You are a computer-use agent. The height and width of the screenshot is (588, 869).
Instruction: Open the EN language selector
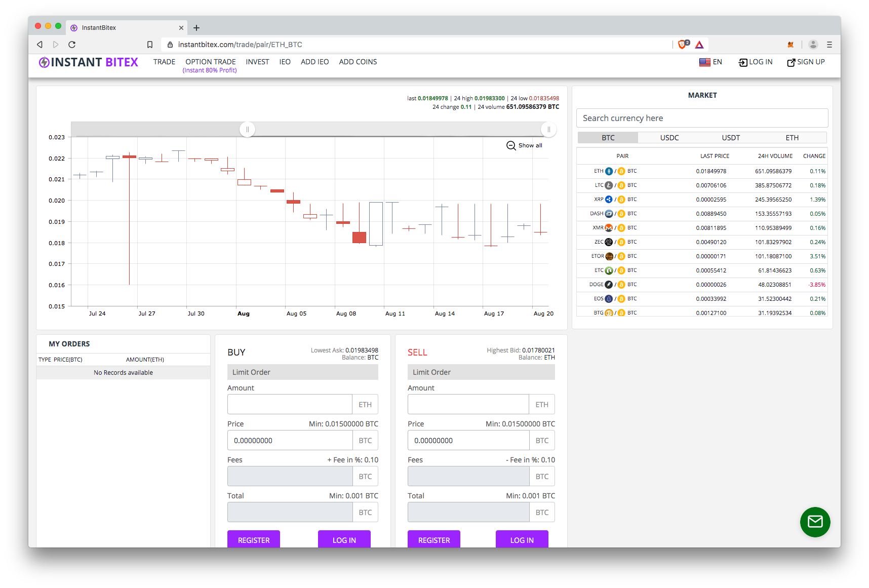[x=710, y=62]
